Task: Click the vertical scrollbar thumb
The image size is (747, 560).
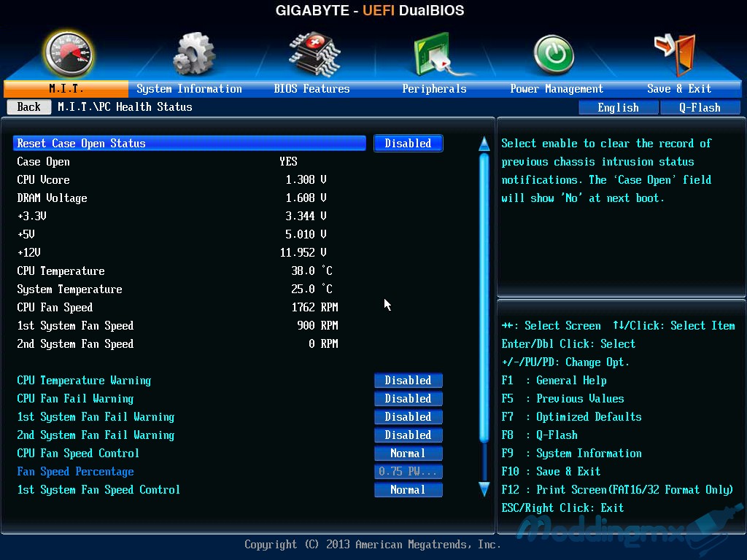Action: point(484,297)
